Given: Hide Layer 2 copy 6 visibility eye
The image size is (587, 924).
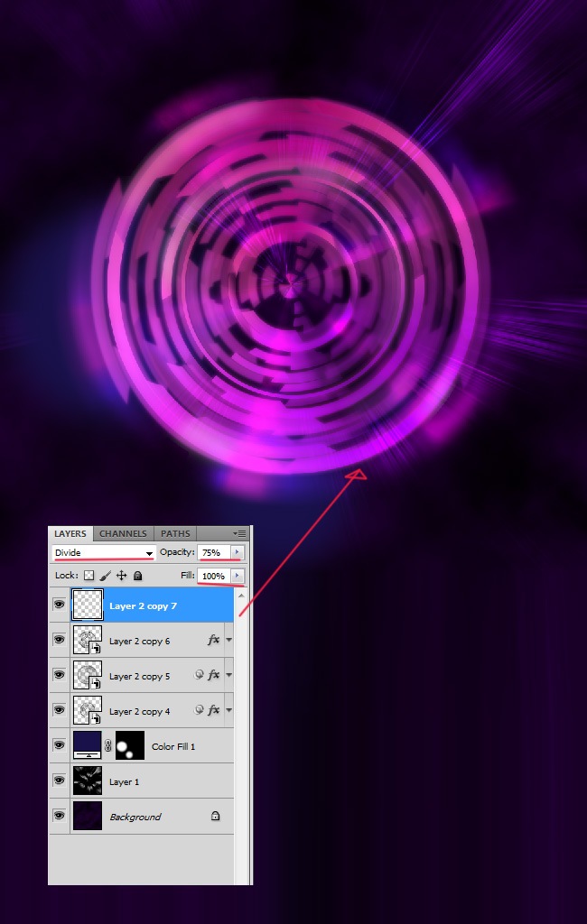Looking at the screenshot, I should [59, 640].
